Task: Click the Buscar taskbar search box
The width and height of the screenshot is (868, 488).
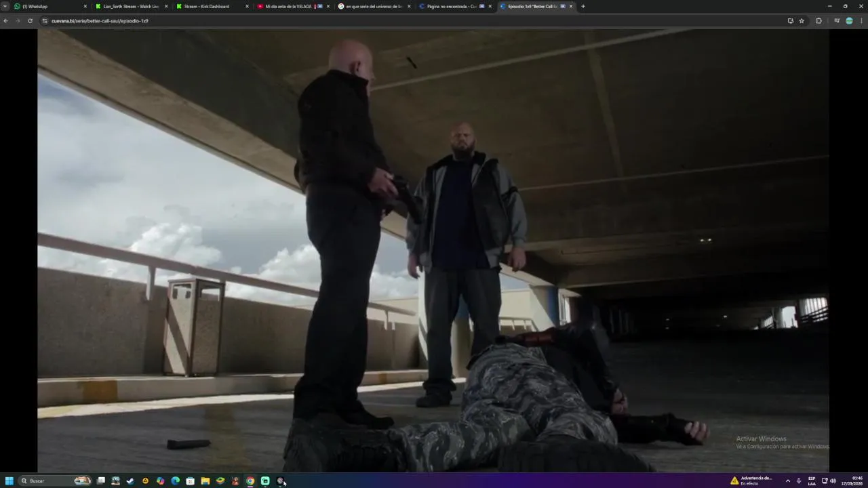Action: coord(56,481)
